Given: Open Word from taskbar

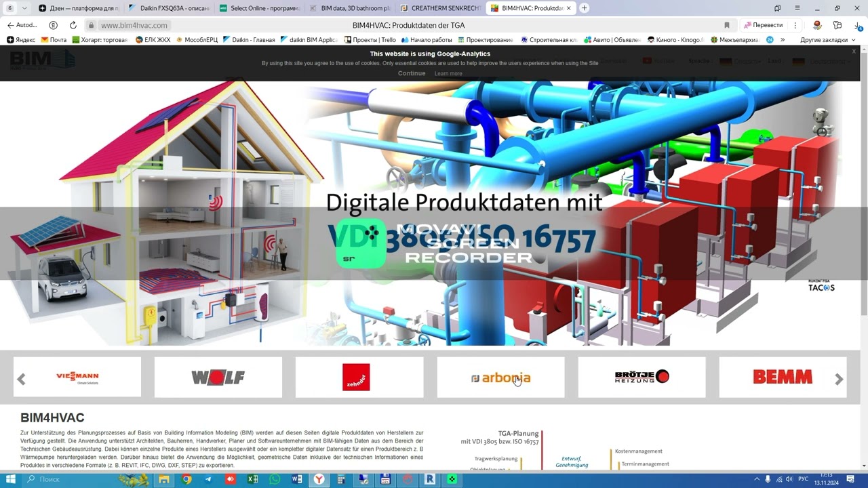Looking at the screenshot, I should pyautogui.click(x=296, y=479).
